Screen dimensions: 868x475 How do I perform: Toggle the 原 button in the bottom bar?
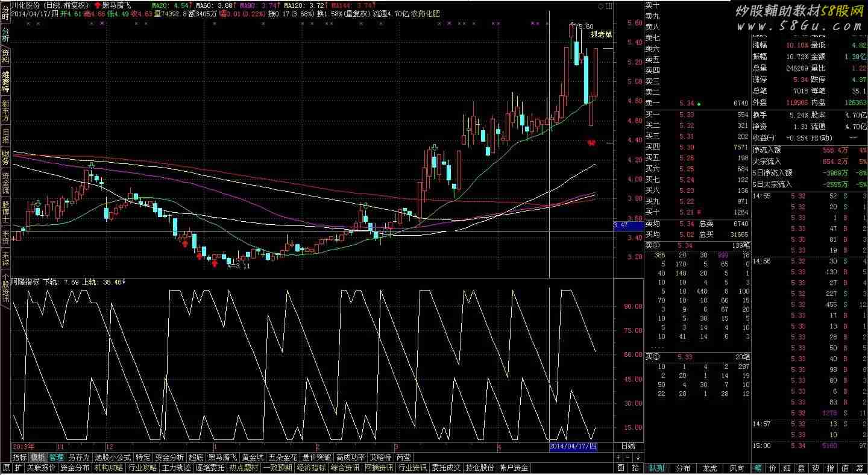[6, 468]
